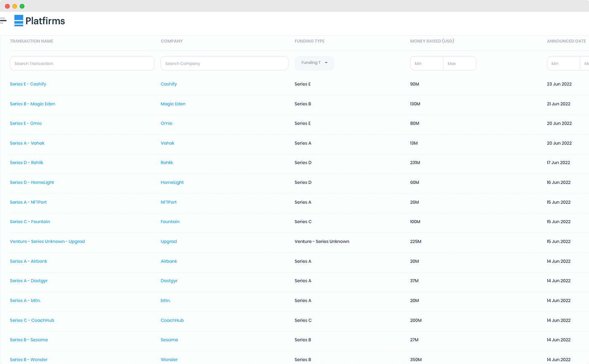Open Cashify company page

pyautogui.click(x=169, y=84)
